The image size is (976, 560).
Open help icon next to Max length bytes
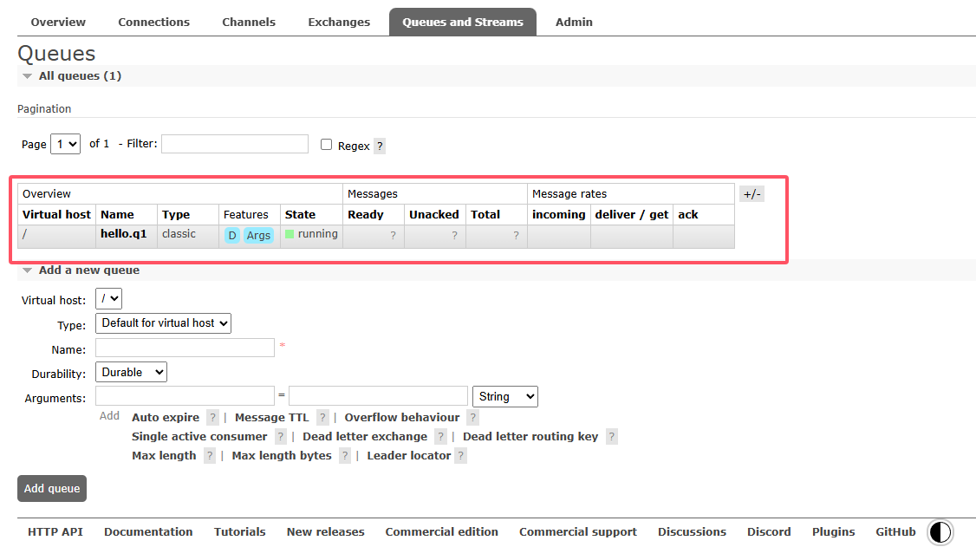tap(345, 456)
